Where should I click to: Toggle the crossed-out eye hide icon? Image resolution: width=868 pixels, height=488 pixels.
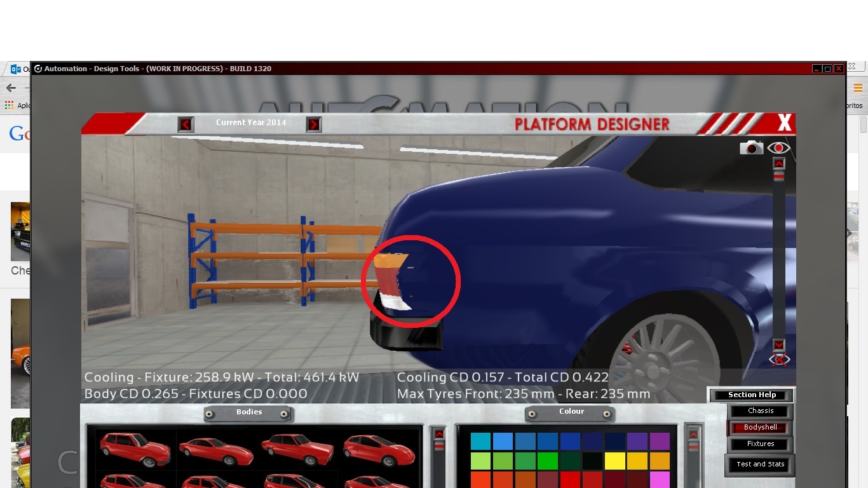pyautogui.click(x=780, y=360)
